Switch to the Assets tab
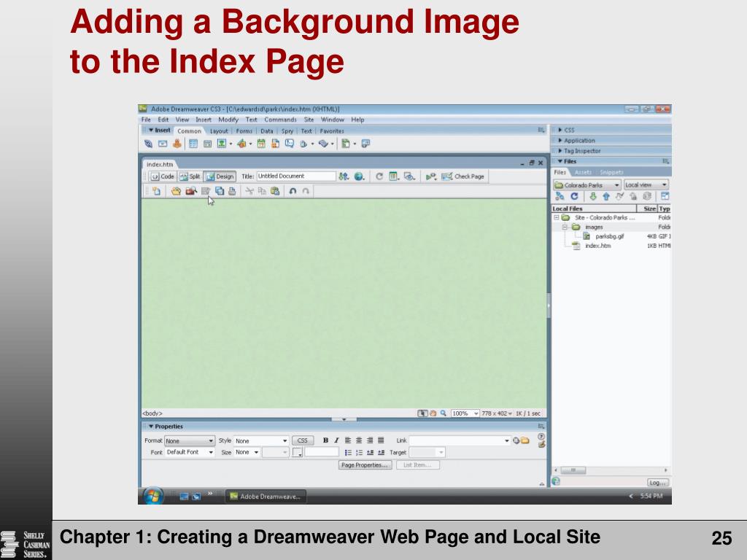Viewport: 747px width, 560px height. tap(583, 172)
